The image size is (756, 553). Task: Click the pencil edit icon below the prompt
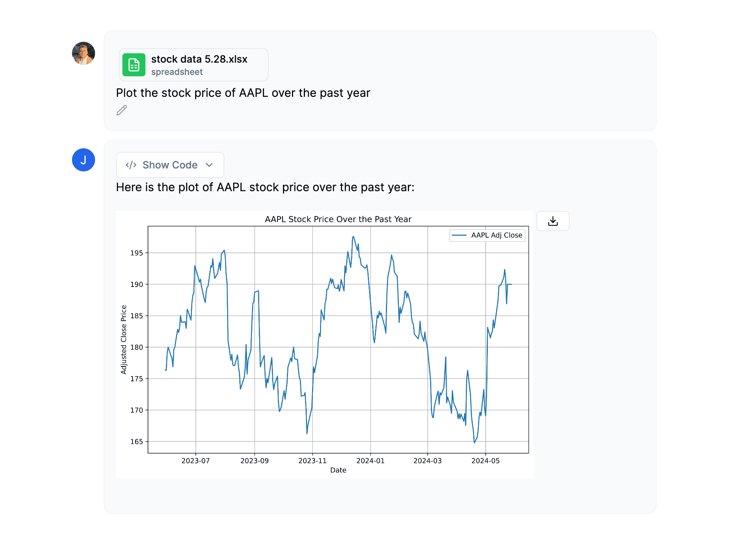click(122, 110)
